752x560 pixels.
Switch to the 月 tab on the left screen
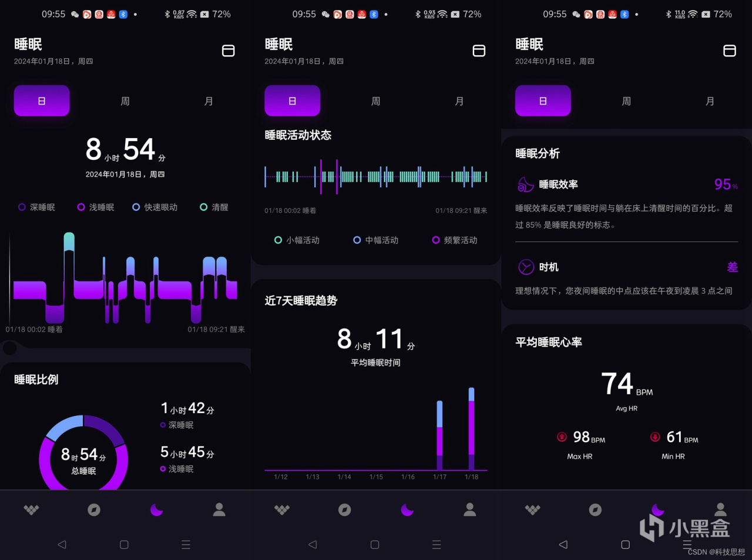tap(209, 101)
